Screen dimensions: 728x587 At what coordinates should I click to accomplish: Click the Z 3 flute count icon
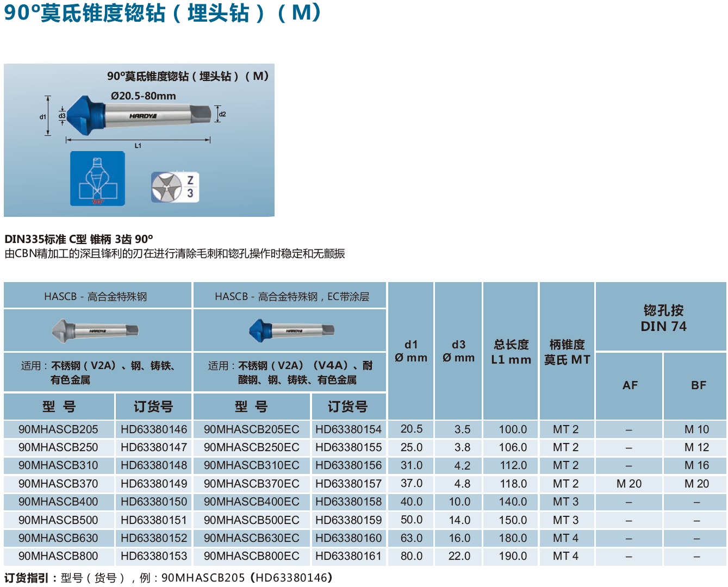tap(175, 187)
